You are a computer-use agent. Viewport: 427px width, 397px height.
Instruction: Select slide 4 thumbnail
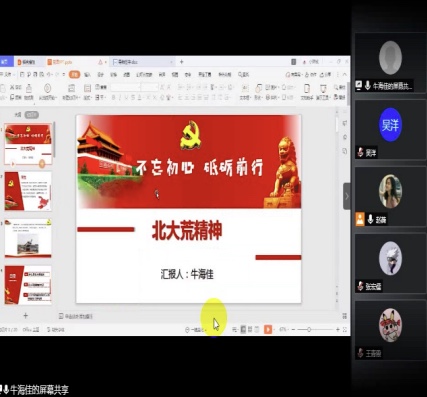click(x=28, y=285)
